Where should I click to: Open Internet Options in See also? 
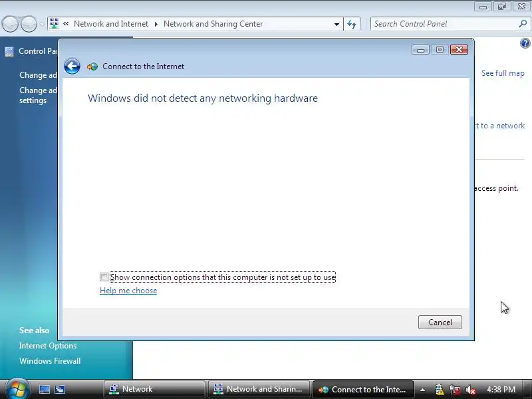pyautogui.click(x=48, y=345)
